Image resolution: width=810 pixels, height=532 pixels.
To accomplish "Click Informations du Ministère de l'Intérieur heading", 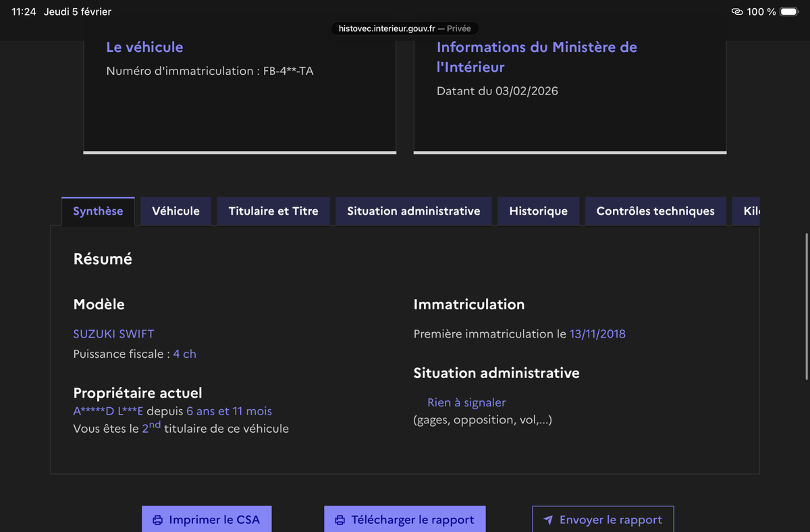I will 537,57.
